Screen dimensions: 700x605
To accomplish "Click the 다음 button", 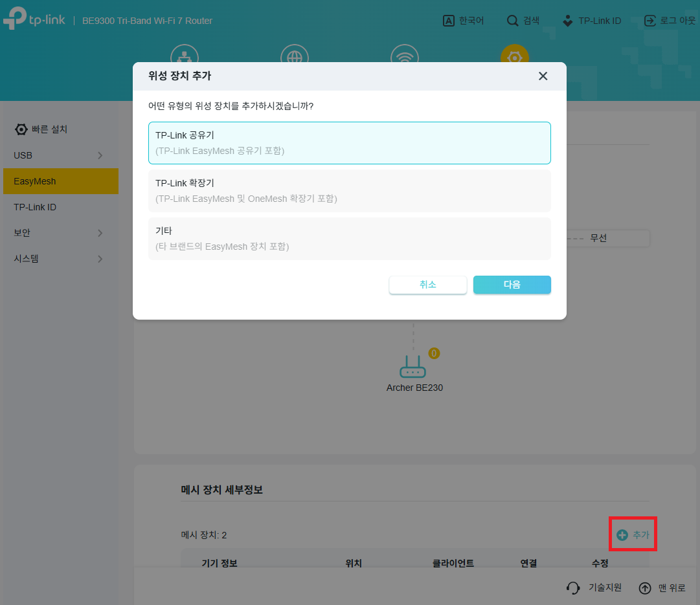I will click(x=512, y=285).
